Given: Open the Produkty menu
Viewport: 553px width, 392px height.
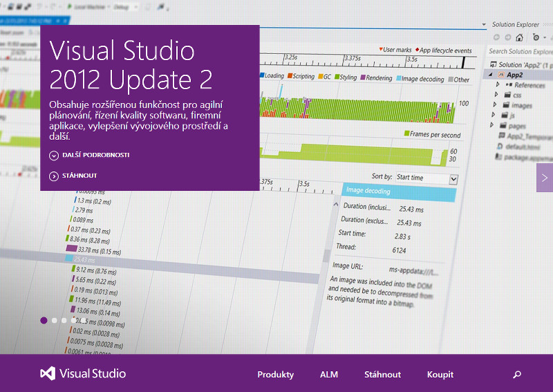Looking at the screenshot, I should tap(275, 374).
